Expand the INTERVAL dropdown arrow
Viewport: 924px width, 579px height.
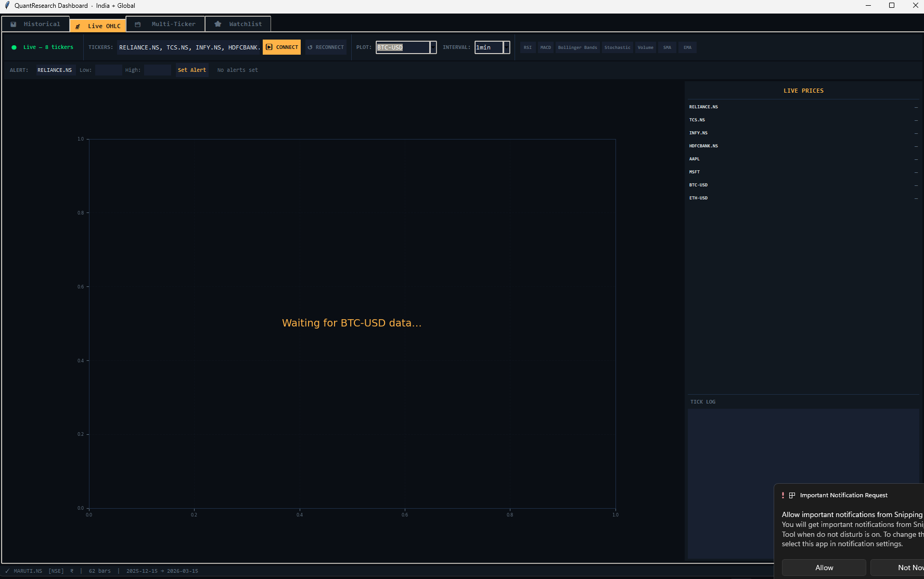coord(506,47)
